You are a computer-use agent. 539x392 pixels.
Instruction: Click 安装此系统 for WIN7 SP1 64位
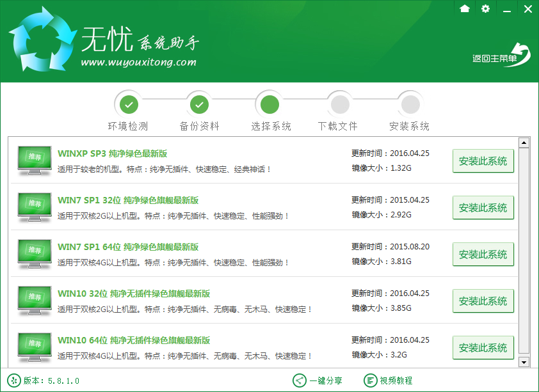click(x=483, y=254)
